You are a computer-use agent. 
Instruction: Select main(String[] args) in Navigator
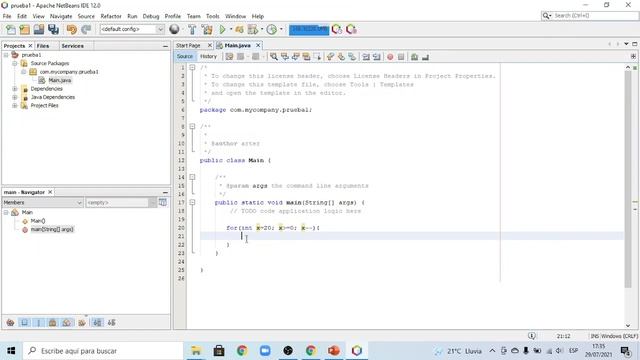pyautogui.click(x=52, y=229)
